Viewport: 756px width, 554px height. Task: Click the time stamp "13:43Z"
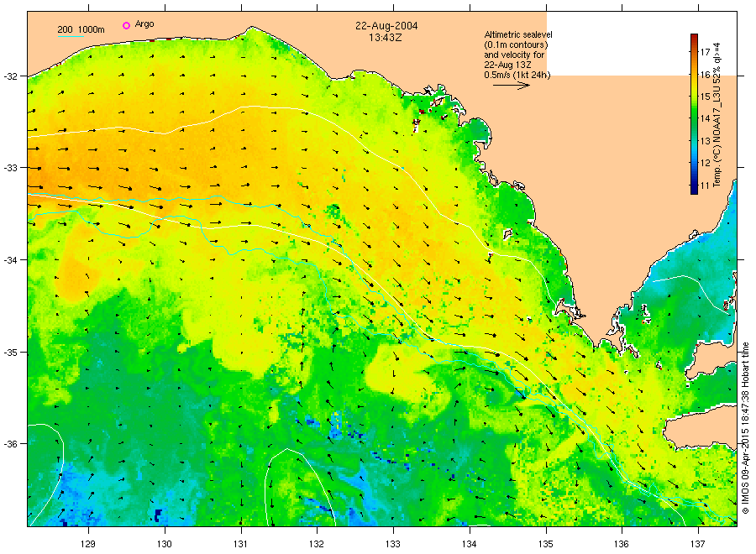(385, 37)
